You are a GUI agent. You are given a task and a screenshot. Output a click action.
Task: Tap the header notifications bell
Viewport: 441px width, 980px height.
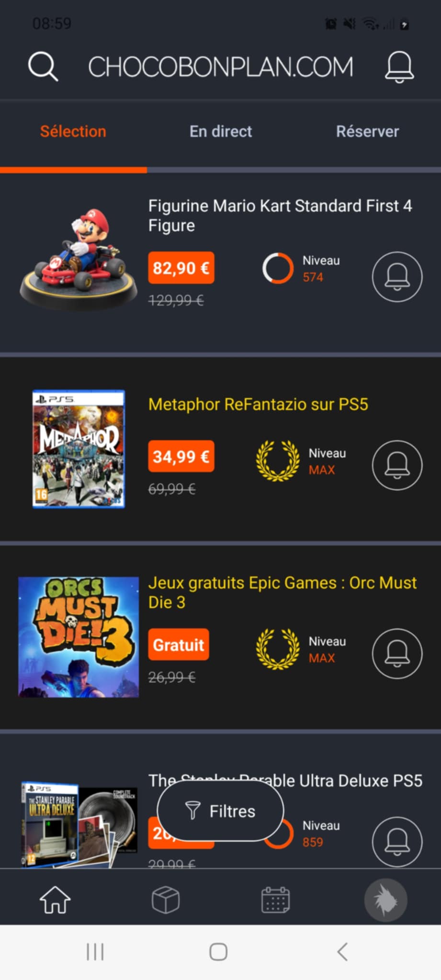tap(399, 67)
